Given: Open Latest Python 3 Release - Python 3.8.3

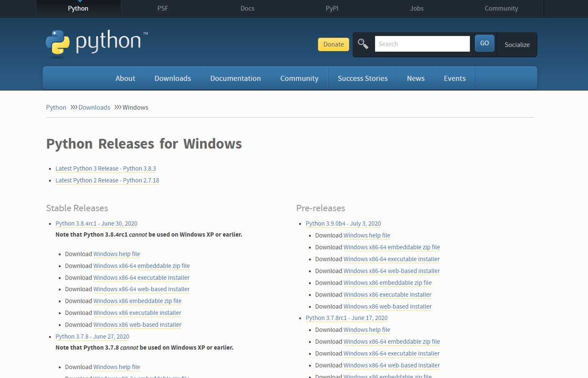Looking at the screenshot, I should [x=106, y=168].
